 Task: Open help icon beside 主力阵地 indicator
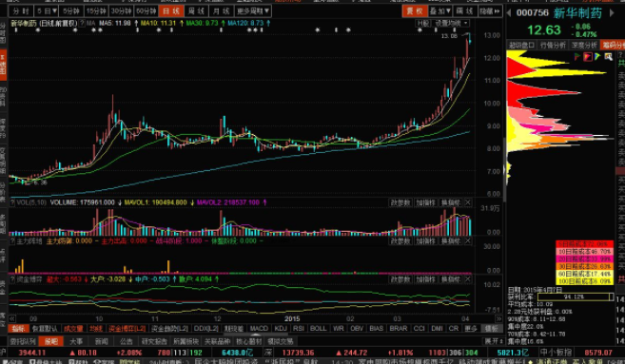[12, 241]
